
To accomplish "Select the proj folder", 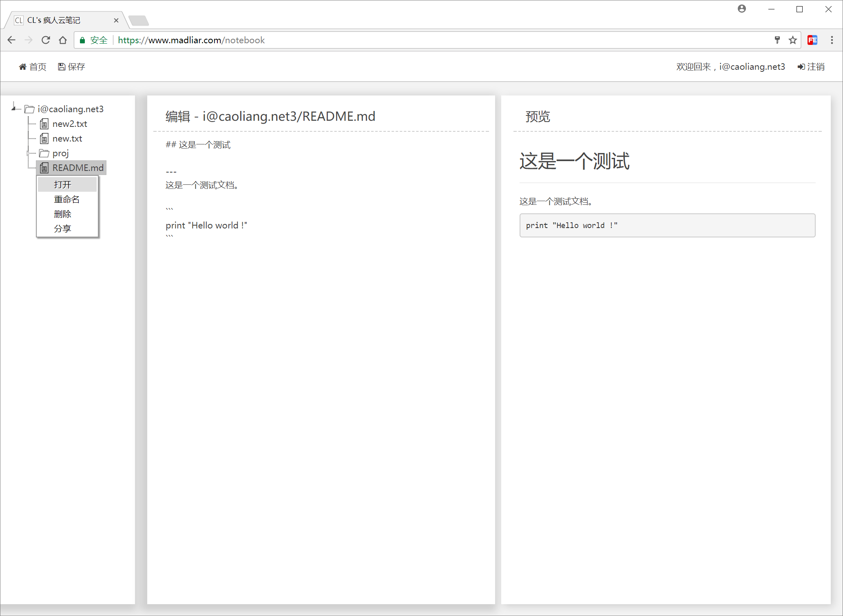I will click(x=61, y=153).
